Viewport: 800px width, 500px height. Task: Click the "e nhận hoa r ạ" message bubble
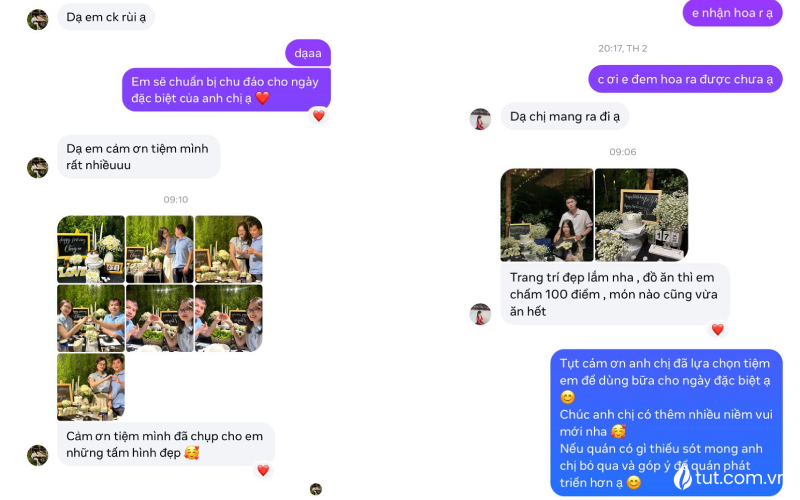(x=732, y=13)
